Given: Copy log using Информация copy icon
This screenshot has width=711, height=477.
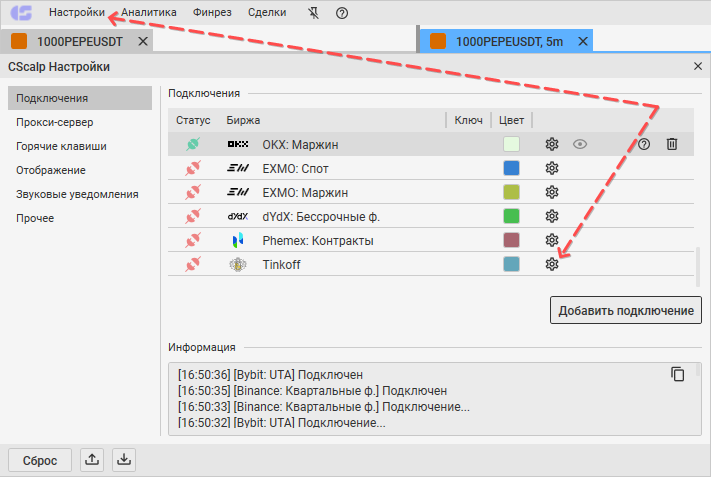Looking at the screenshot, I should 677,374.
